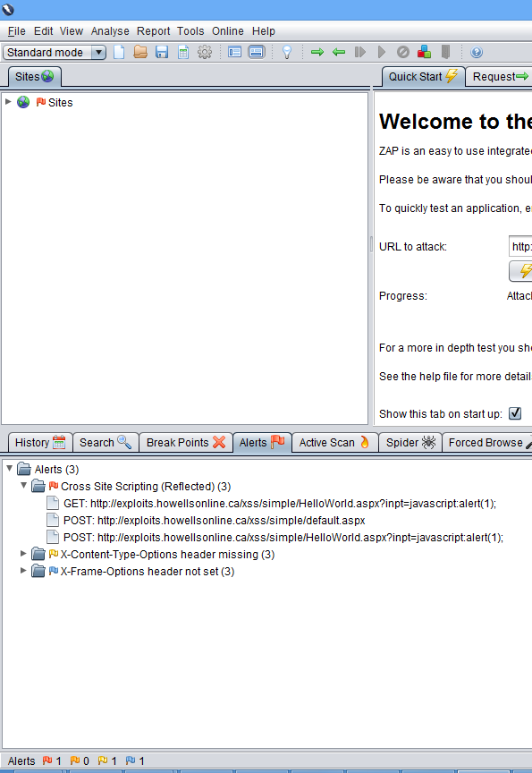Screen dimensions: 532x773
Task: Open Options via the gear icon
Action: click(205, 52)
